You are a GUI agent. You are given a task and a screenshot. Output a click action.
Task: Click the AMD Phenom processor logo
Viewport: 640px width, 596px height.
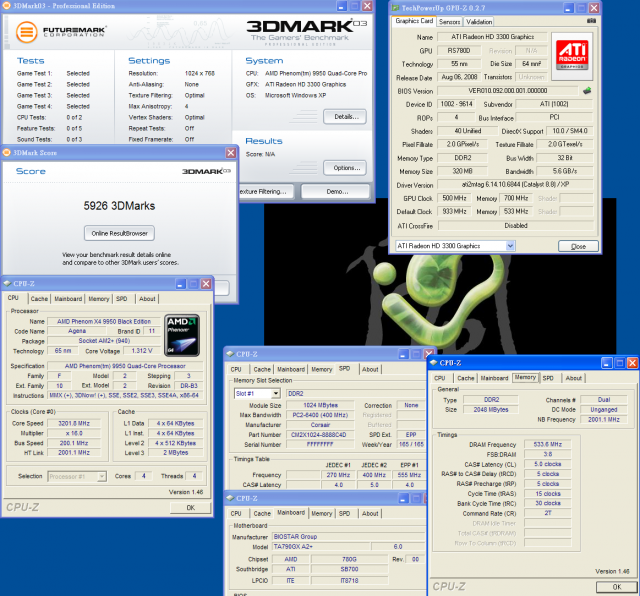click(182, 335)
